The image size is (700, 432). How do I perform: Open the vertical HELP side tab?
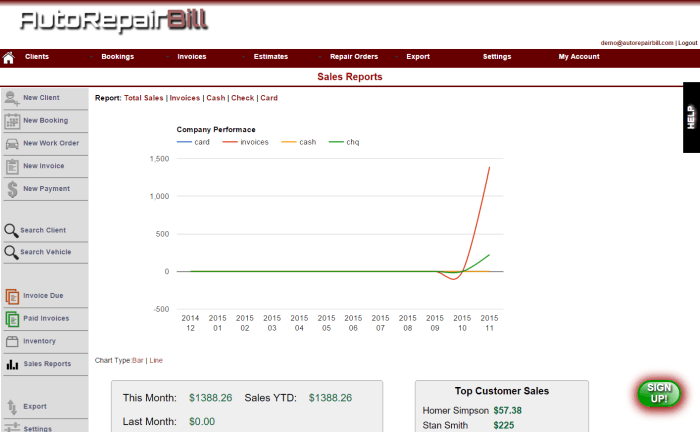(x=690, y=117)
